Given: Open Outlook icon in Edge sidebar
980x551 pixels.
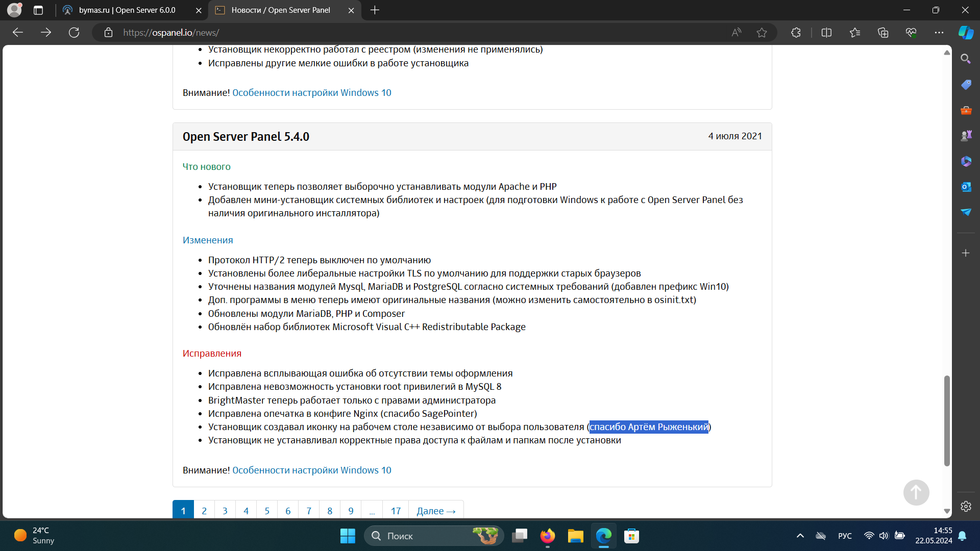Looking at the screenshot, I should (966, 187).
